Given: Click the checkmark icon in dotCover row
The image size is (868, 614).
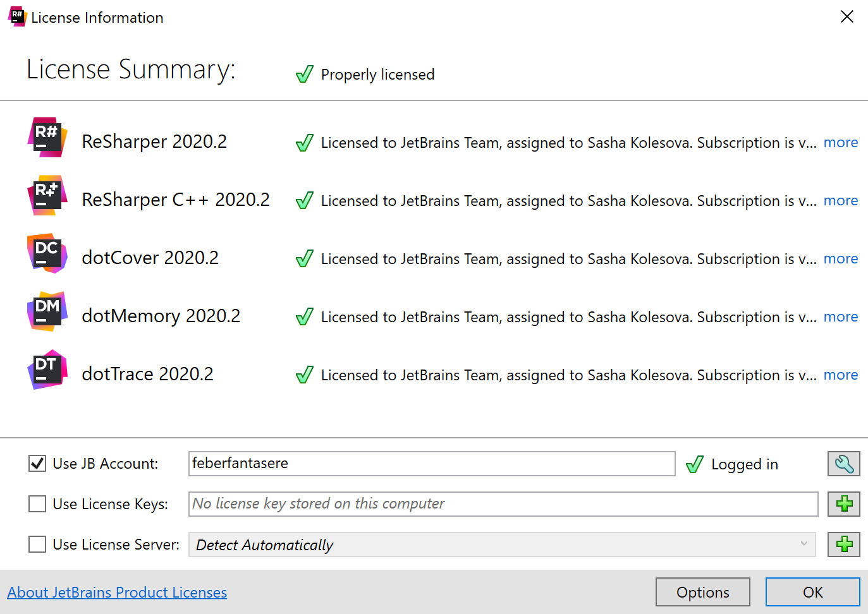Looking at the screenshot, I should [305, 259].
